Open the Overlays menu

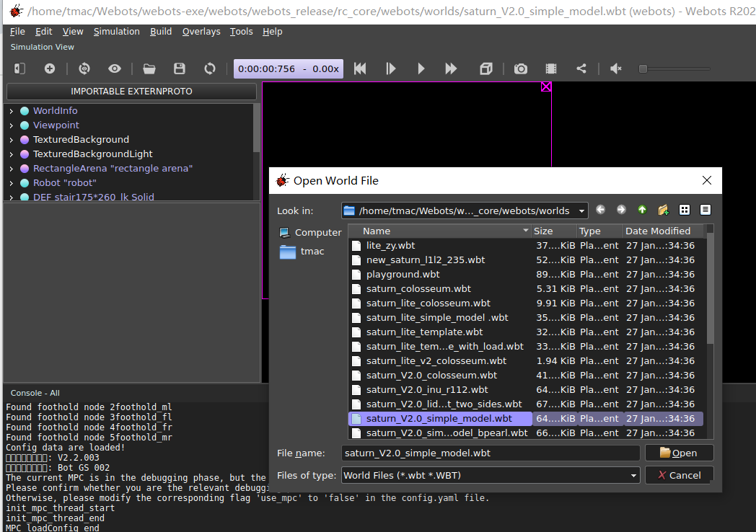click(x=201, y=31)
